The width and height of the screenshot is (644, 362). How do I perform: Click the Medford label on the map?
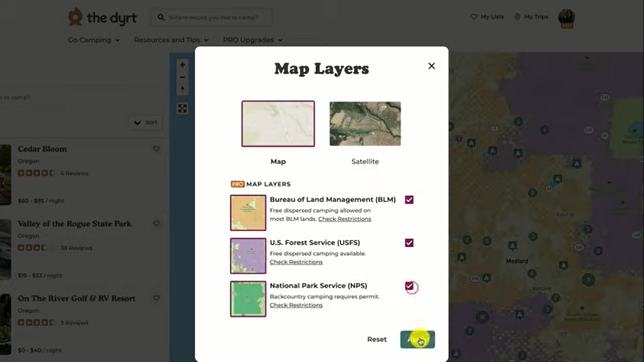pos(517,261)
